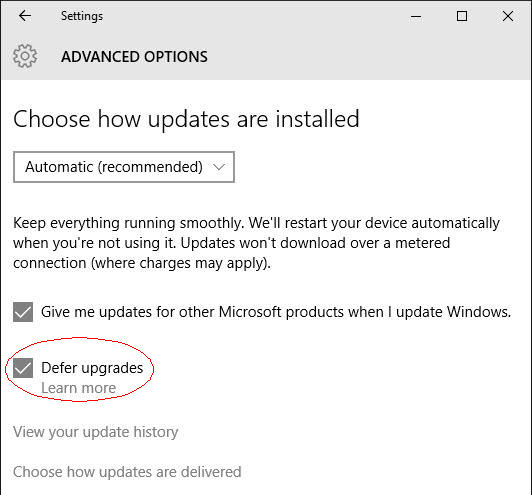Screen dimensions: 532x495
Task: Click the Settings title text
Action: point(82,16)
